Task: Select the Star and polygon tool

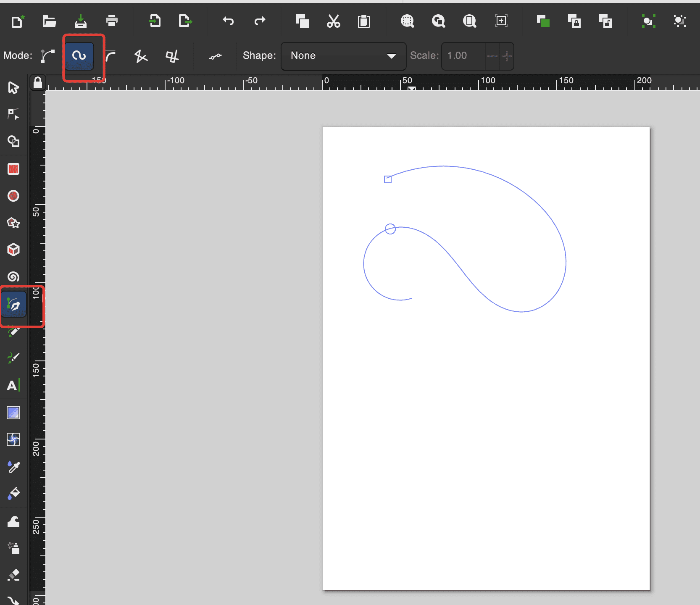Action: tap(13, 223)
